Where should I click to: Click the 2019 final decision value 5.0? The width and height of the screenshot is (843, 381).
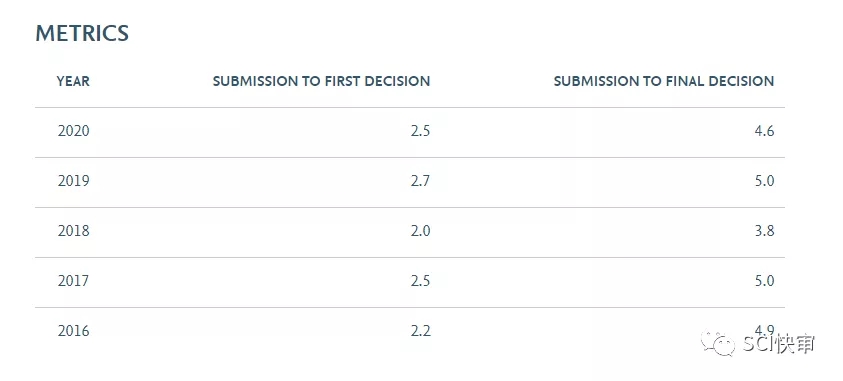coord(764,181)
